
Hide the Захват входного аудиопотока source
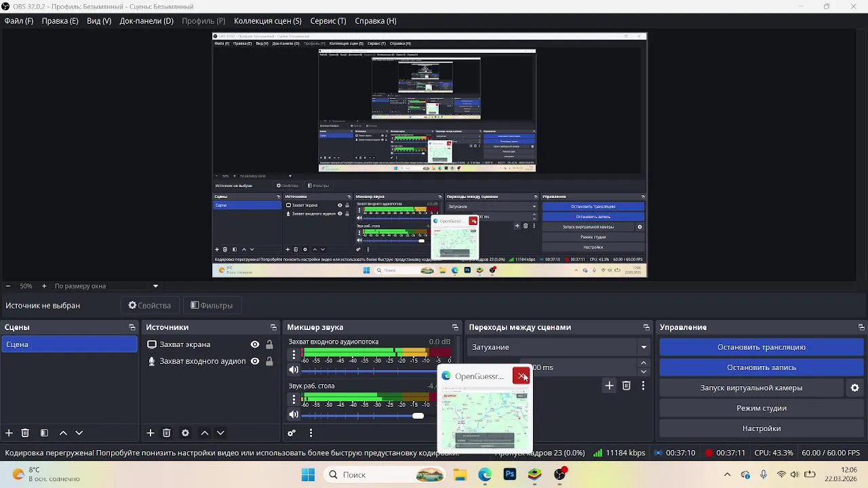(255, 361)
